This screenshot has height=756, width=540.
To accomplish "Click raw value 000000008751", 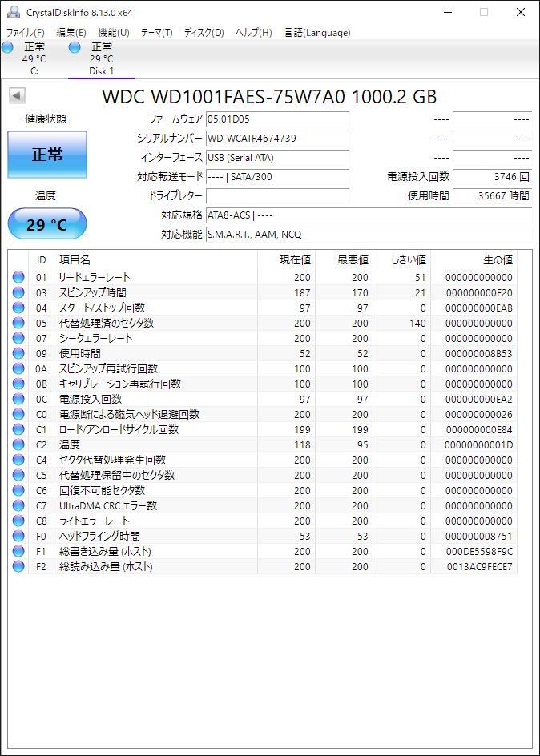I will click(x=479, y=536).
